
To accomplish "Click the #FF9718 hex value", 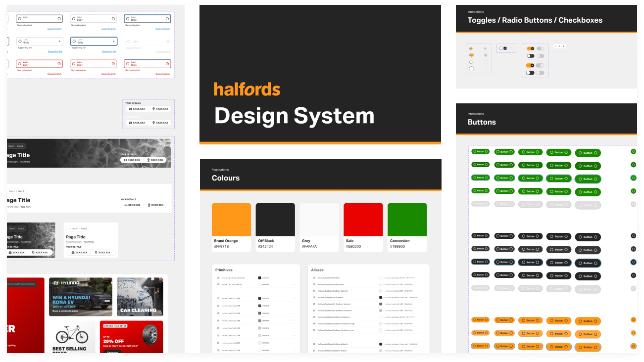I will pyautogui.click(x=221, y=246).
